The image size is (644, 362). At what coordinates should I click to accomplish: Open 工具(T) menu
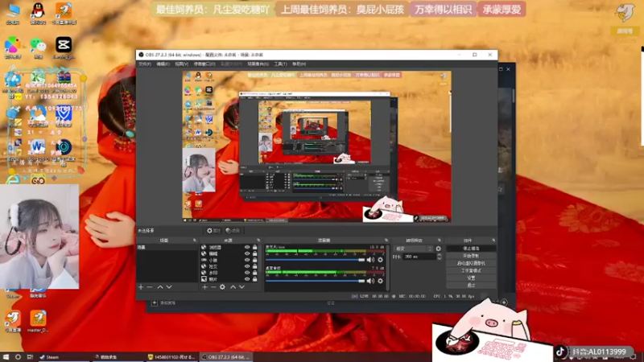click(280, 64)
